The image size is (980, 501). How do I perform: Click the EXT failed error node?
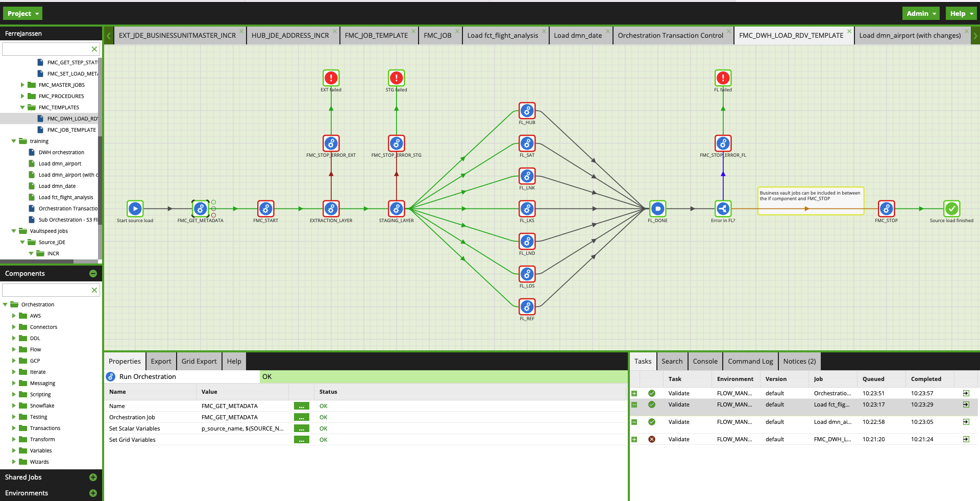(x=331, y=78)
